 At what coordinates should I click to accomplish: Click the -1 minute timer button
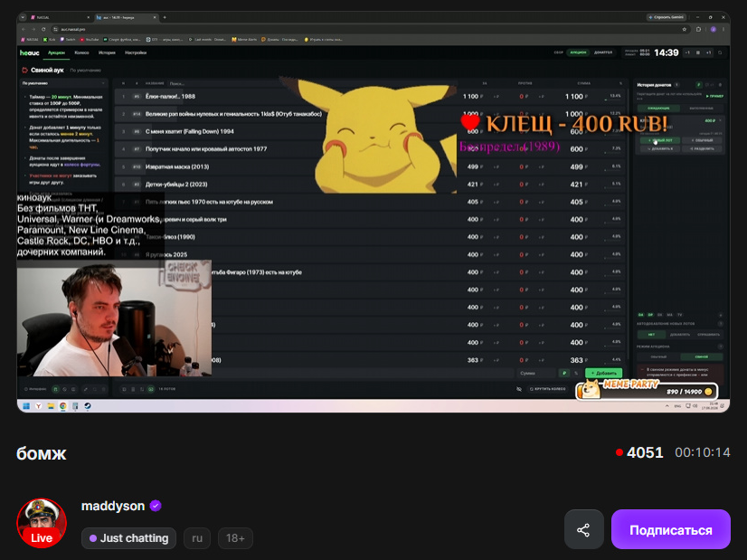click(687, 52)
